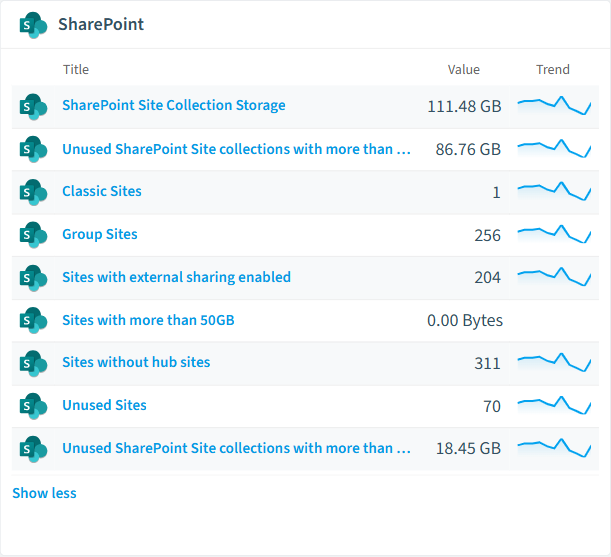This screenshot has height=557, width=611.
Task: Click trend sparkline for external sharing sites
Action: [554, 277]
